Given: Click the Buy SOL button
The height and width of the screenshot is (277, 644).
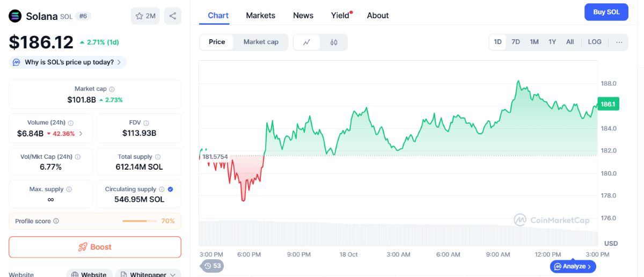Looking at the screenshot, I should coord(606,12).
